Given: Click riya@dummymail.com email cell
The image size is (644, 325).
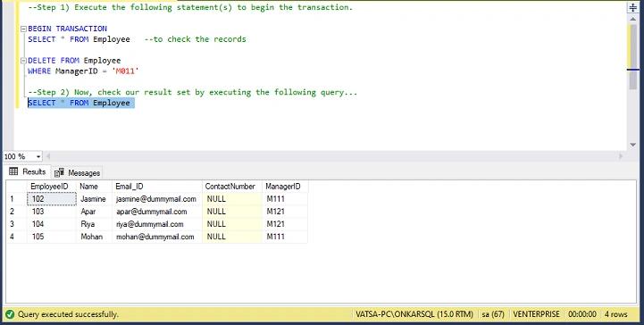Looking at the screenshot, I should click(157, 224).
